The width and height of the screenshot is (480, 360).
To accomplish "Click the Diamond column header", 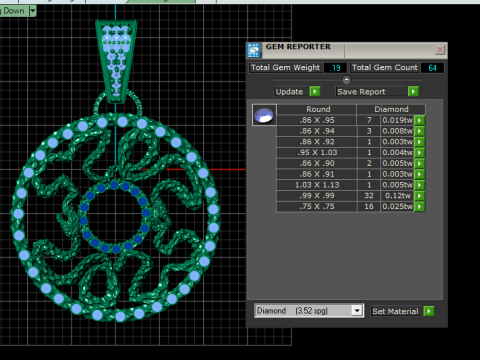I will pyautogui.click(x=391, y=109).
